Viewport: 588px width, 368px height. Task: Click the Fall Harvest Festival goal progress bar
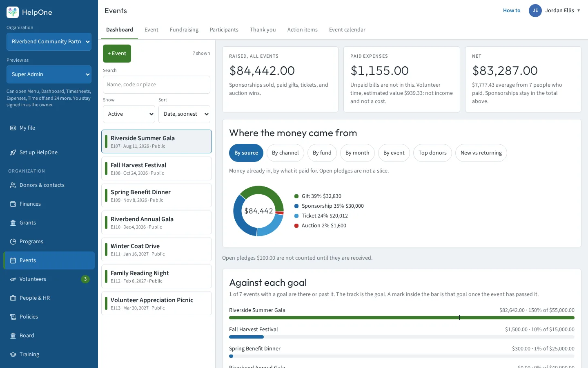coord(402,337)
